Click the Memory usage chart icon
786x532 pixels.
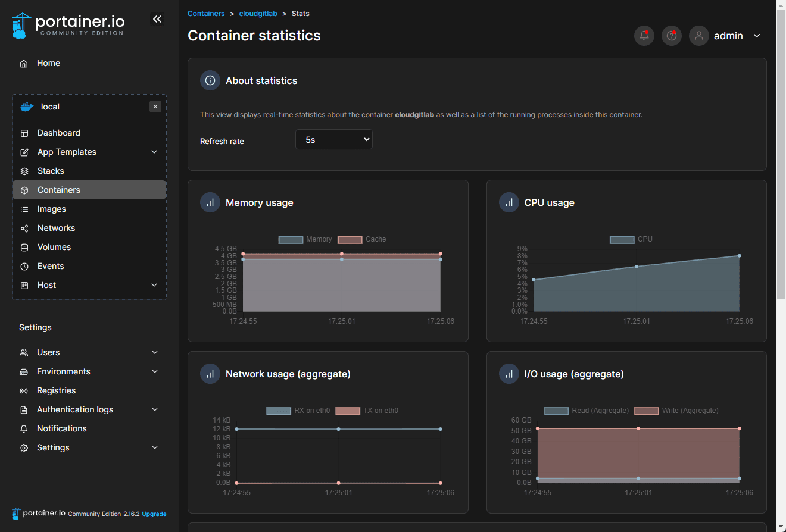pos(210,202)
